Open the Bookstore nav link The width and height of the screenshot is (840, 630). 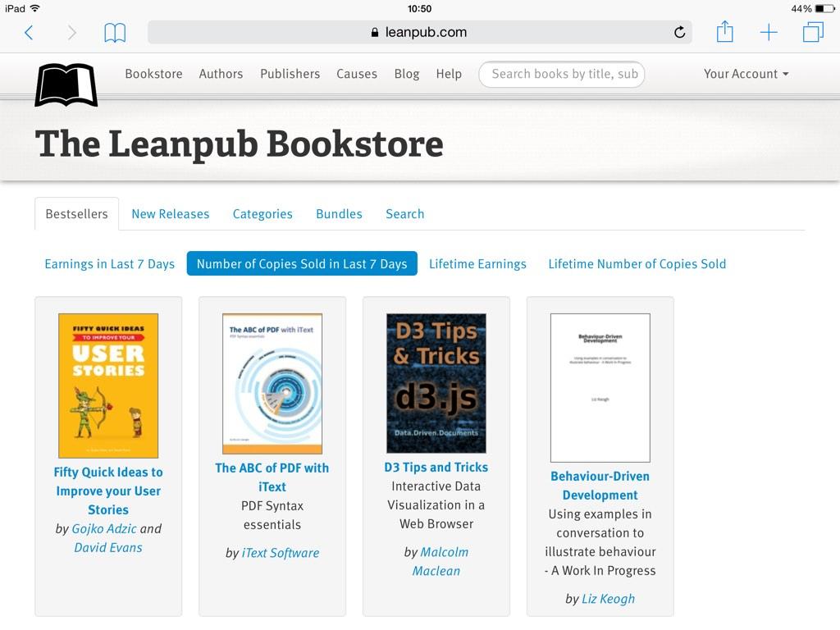pos(153,74)
